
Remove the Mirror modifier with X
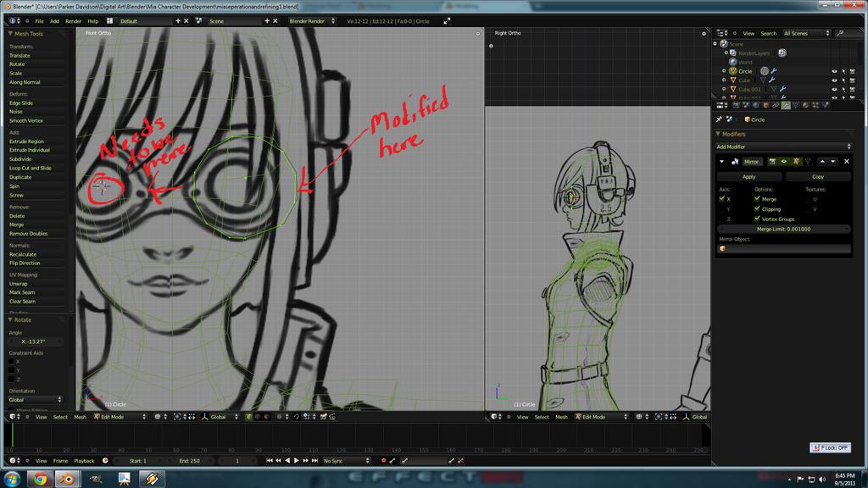tap(847, 162)
